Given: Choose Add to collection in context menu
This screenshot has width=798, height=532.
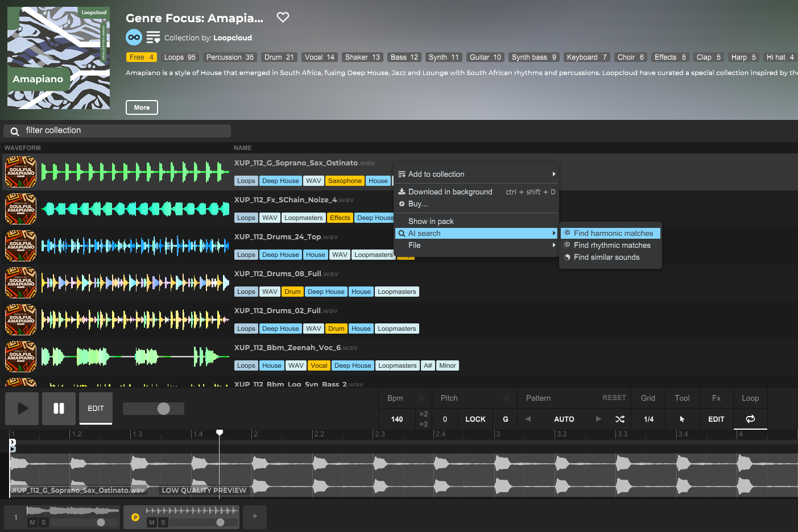Looking at the screenshot, I should click(477, 174).
